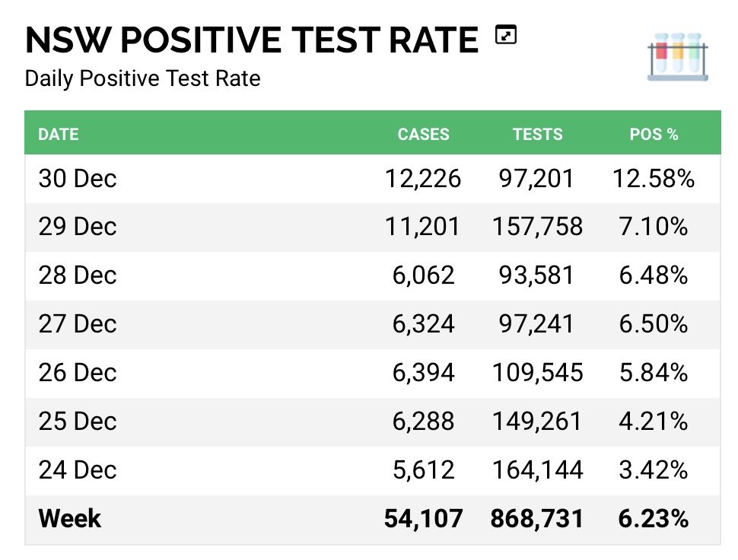
Task: Click the NSW POSITIVE TEST RATE heading
Action: (252, 40)
